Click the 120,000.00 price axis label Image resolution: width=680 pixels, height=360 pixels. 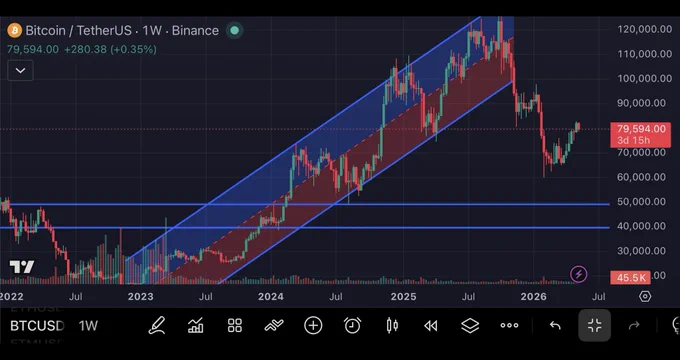click(644, 29)
